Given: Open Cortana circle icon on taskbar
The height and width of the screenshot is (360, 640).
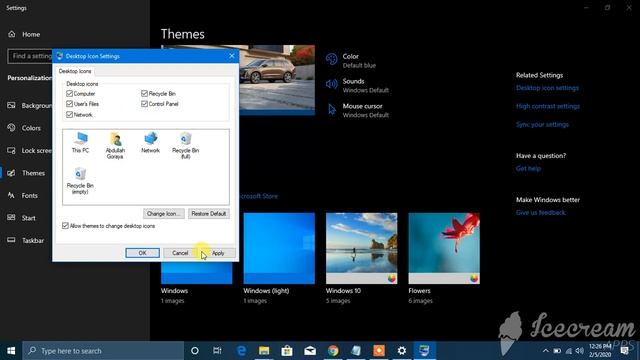Looking at the screenshot, I should pyautogui.click(x=195, y=351).
